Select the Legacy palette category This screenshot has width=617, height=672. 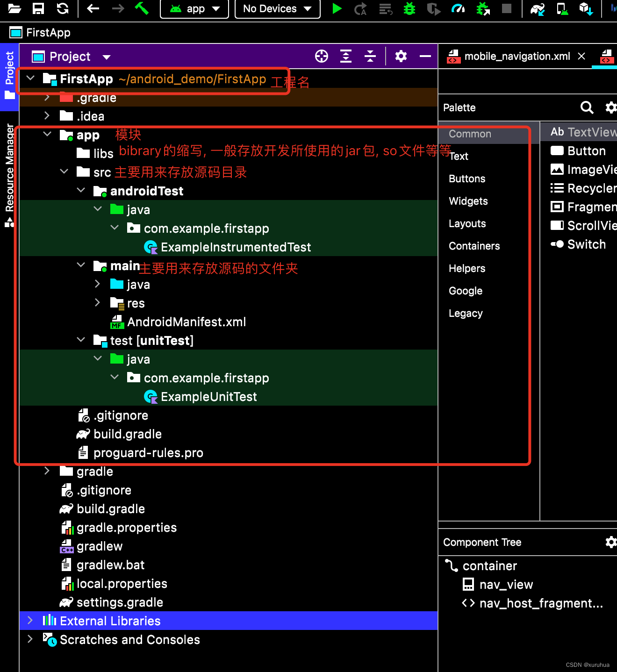[466, 314]
